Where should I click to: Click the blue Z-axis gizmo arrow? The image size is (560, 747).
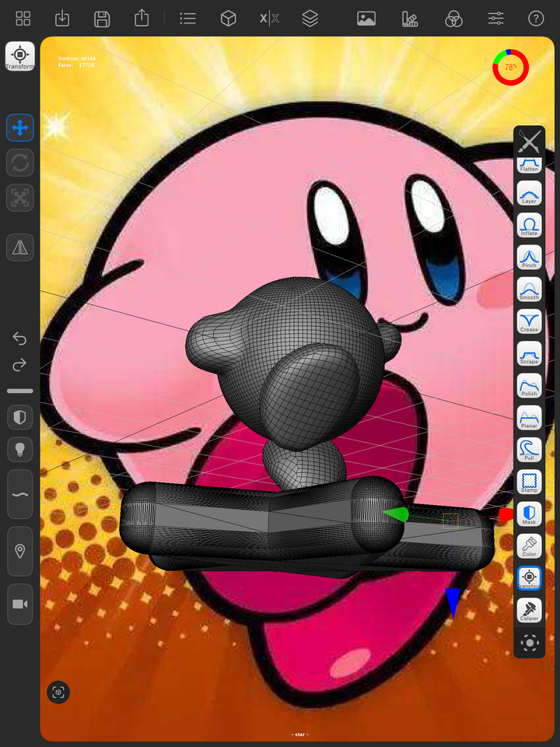point(453,602)
